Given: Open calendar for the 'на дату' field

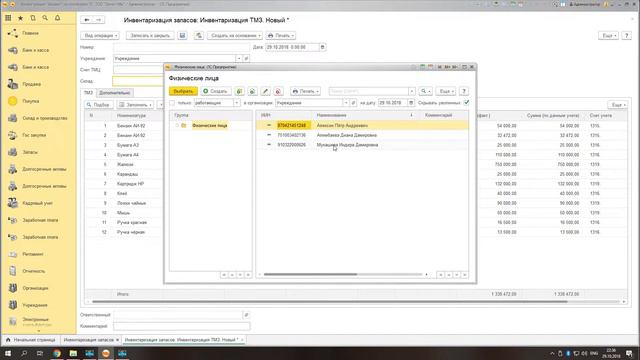Looking at the screenshot, I should 411,103.
